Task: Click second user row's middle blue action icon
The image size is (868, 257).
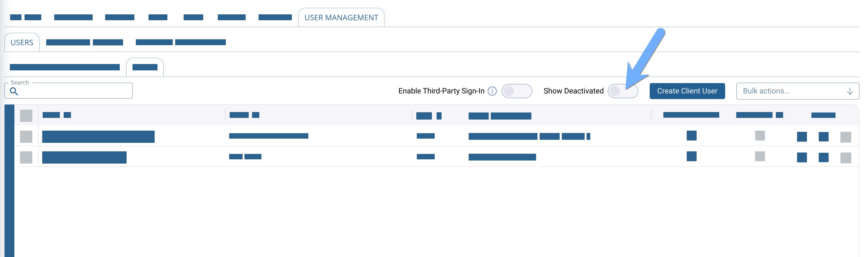Action: click(x=823, y=157)
